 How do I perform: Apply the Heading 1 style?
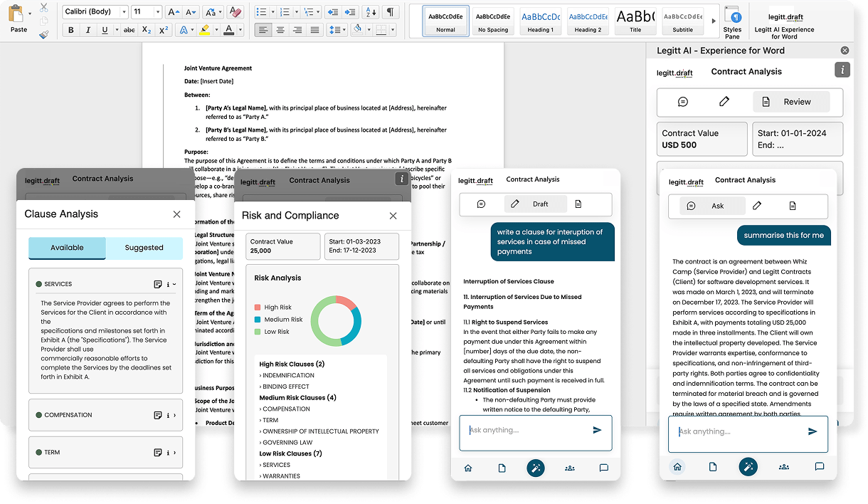[541, 21]
